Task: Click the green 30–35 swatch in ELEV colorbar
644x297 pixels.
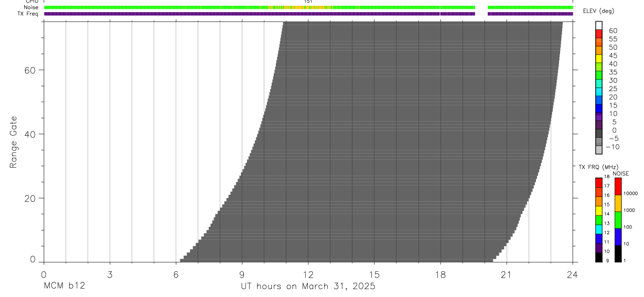Action: click(x=599, y=75)
